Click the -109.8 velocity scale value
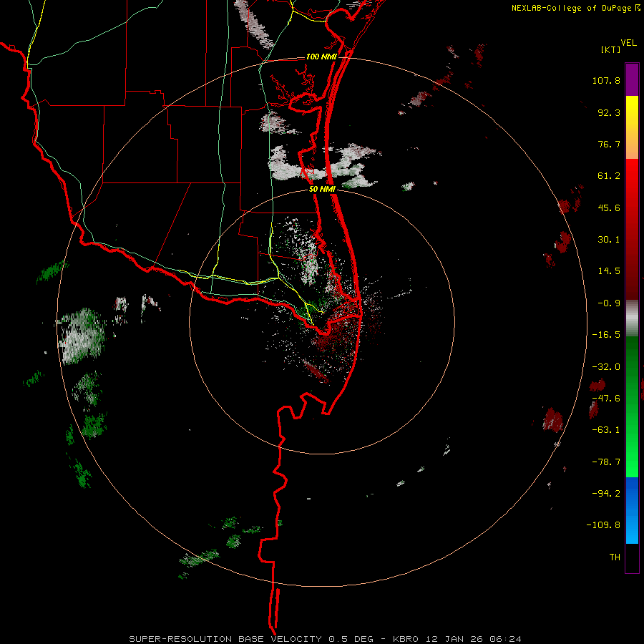 click(603, 525)
